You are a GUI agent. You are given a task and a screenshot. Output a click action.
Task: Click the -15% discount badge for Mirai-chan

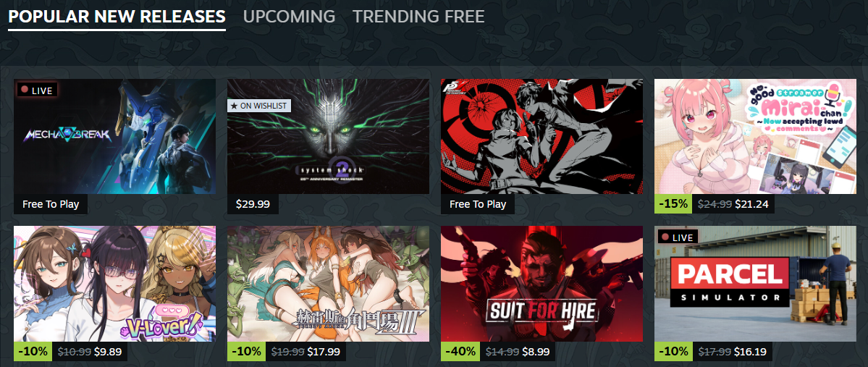point(671,203)
